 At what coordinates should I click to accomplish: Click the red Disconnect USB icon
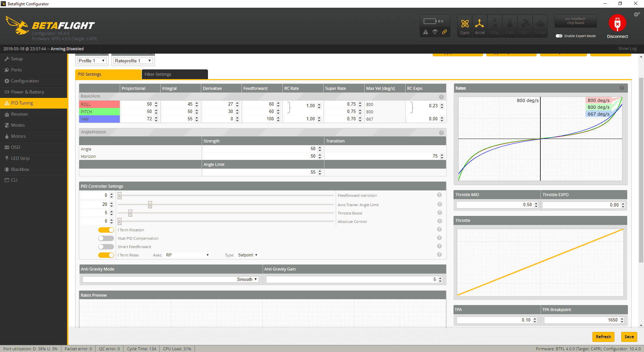coord(617,23)
